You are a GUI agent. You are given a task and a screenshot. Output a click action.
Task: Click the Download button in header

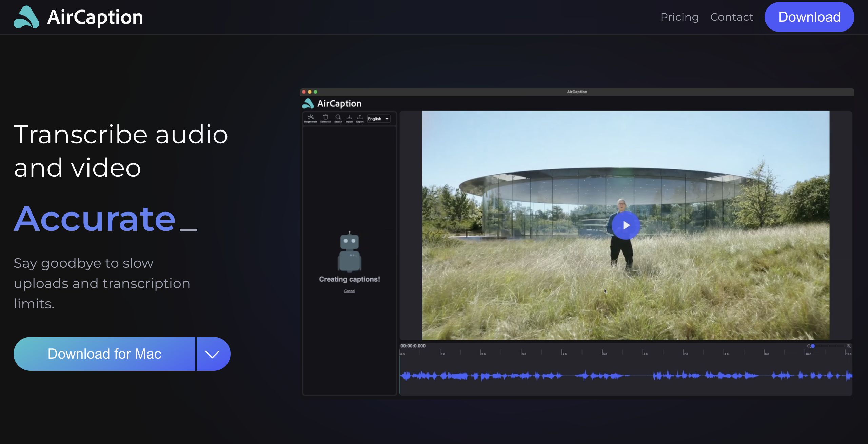click(809, 17)
